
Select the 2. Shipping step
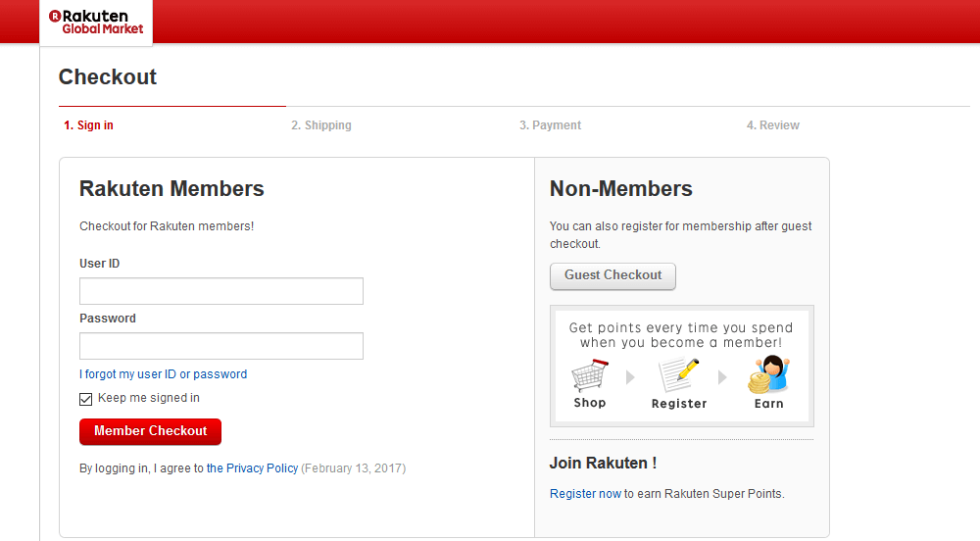(x=321, y=124)
